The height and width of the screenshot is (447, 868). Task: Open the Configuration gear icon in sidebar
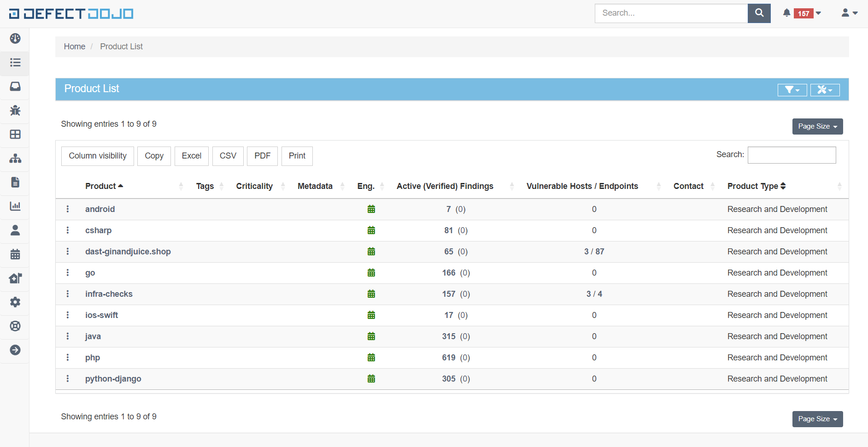tap(15, 302)
